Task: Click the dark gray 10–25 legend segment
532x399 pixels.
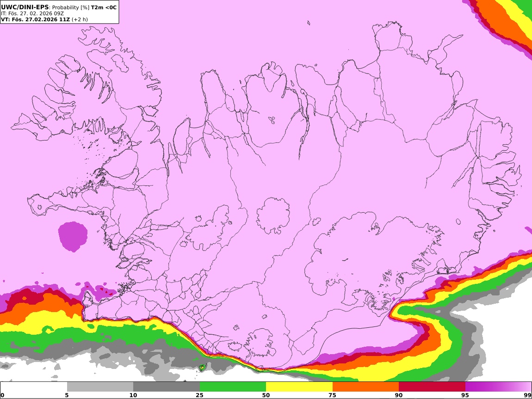Action: point(167,387)
